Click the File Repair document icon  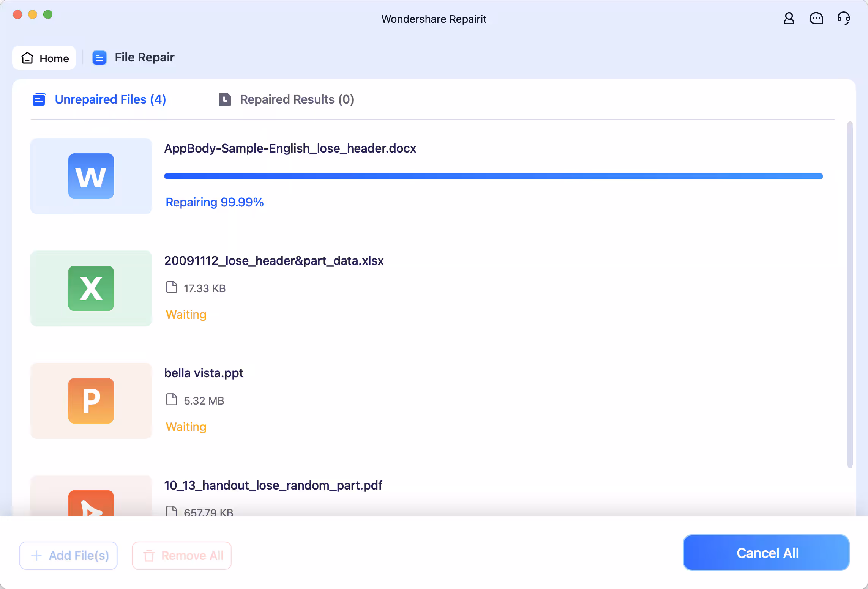[x=99, y=58]
